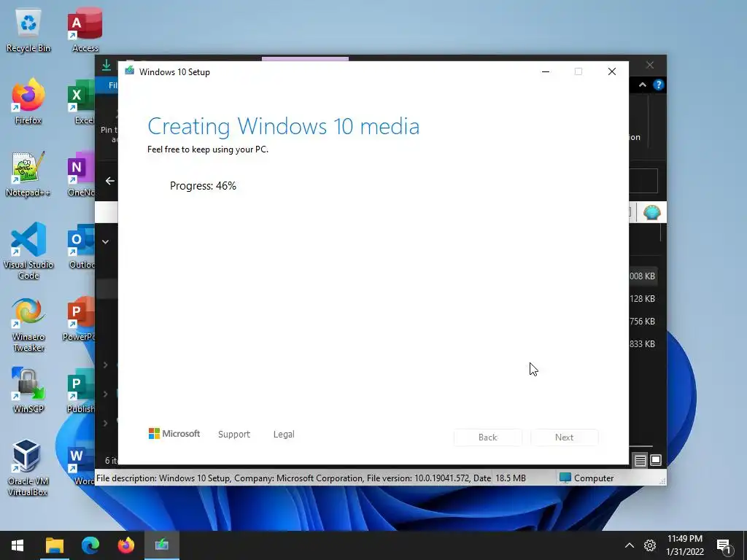747x560 pixels.
Task: Collapse the expanded navigation tree chevron
Action: point(105,242)
